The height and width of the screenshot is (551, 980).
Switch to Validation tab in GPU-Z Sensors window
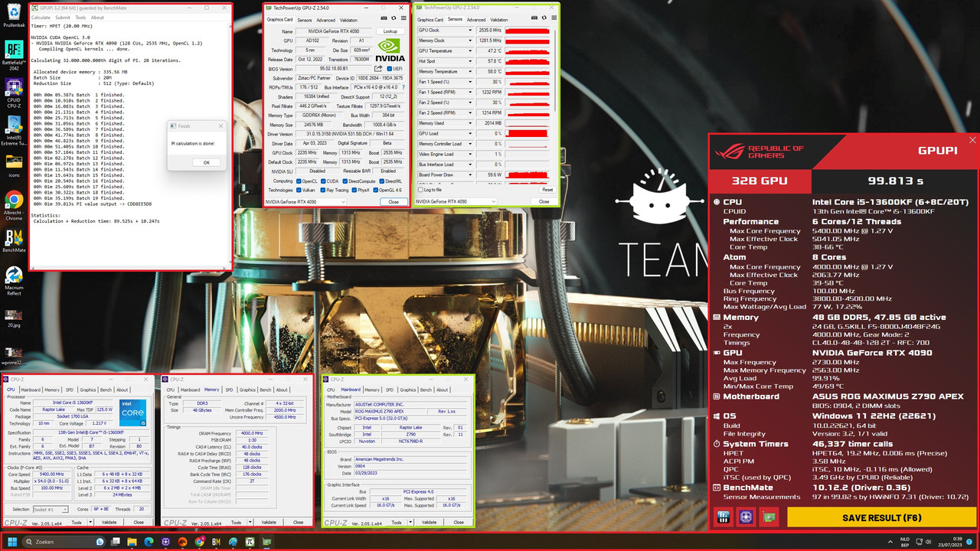(x=498, y=20)
